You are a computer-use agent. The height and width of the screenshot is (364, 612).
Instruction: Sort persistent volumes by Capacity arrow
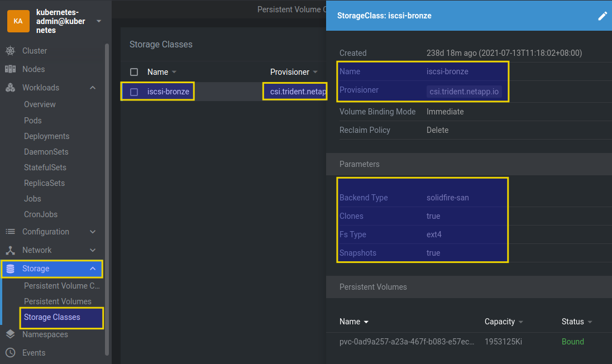(x=520, y=322)
